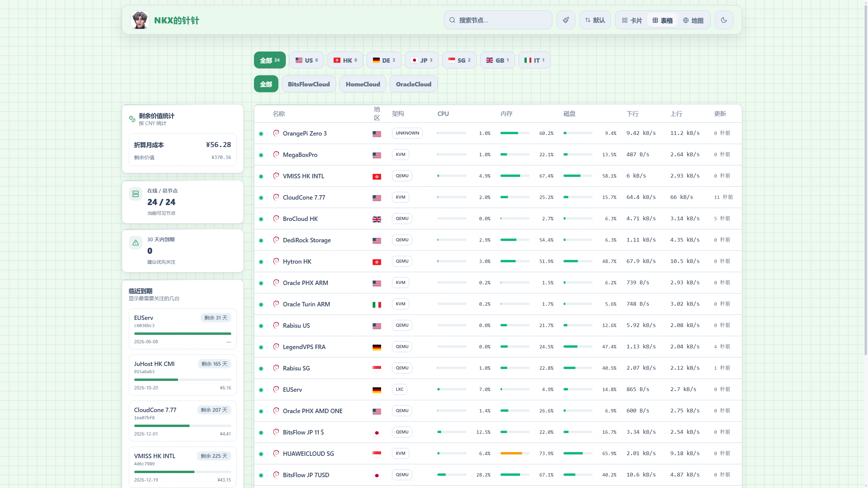Click the NKX的针针 site title
The height and width of the screenshot is (488, 868).
(x=176, y=20)
